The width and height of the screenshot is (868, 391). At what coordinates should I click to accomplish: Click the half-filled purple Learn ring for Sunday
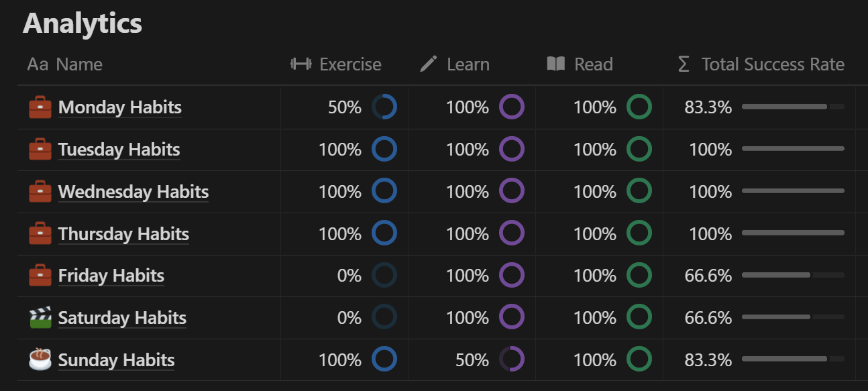(x=512, y=359)
